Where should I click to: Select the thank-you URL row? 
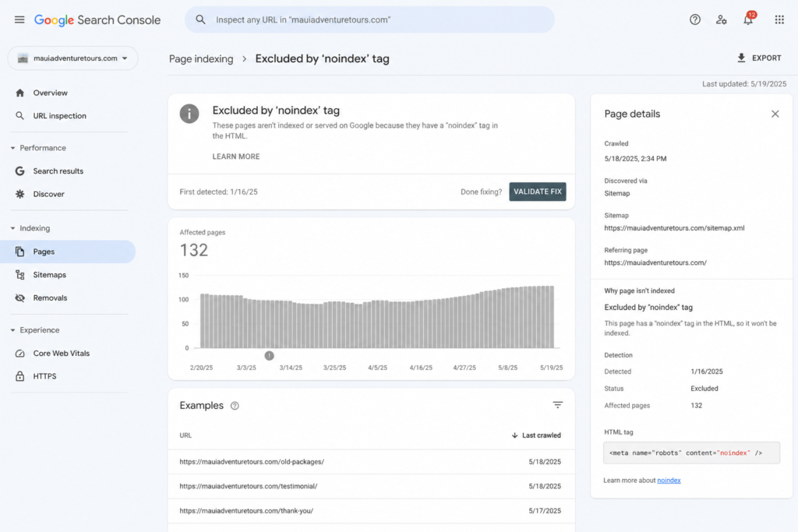(372, 511)
